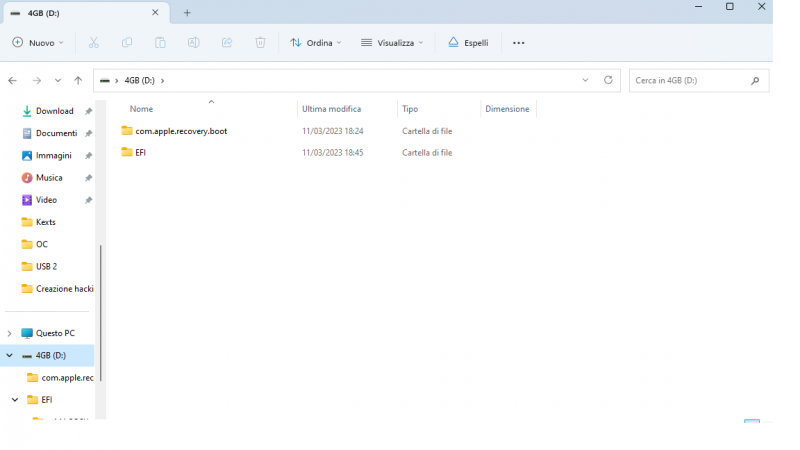Open the Ordina sort dropdown
The image size is (800, 450).
point(315,43)
